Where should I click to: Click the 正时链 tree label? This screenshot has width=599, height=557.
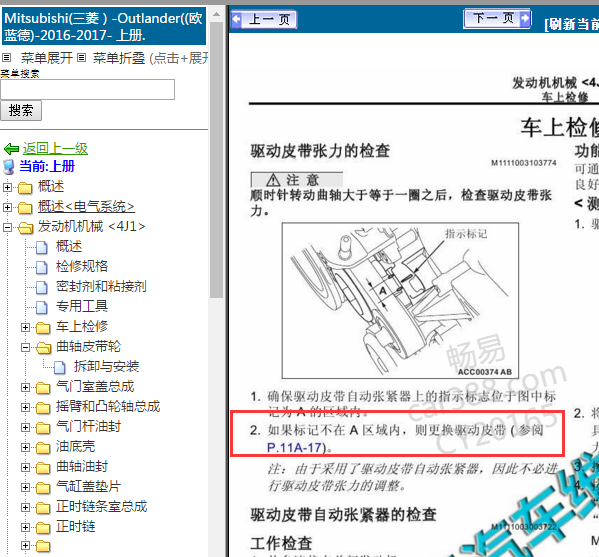(75, 526)
